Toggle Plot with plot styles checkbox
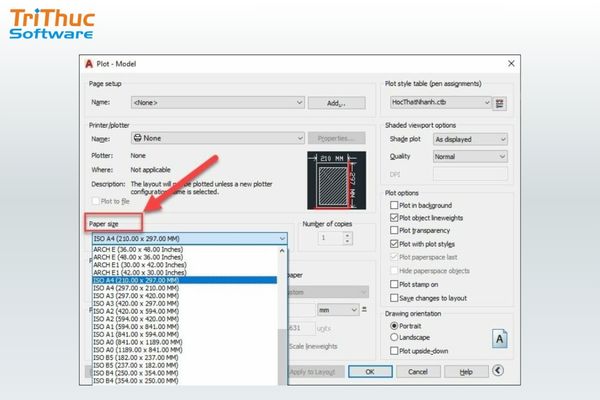The height and width of the screenshot is (400, 600). 394,244
